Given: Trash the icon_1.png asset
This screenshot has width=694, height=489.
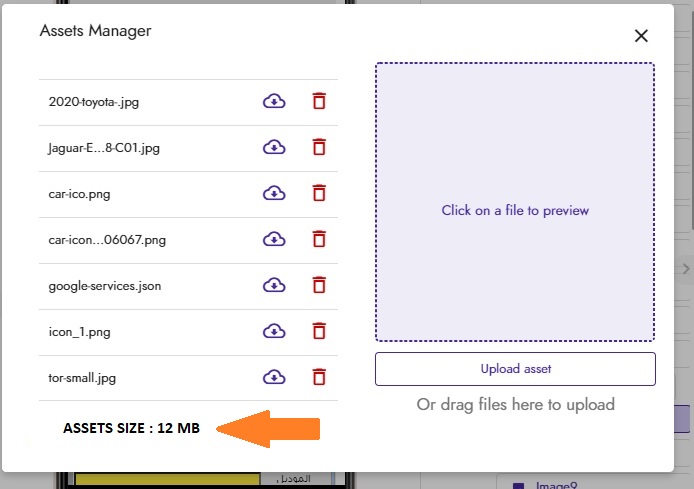Looking at the screenshot, I should coord(319,331).
